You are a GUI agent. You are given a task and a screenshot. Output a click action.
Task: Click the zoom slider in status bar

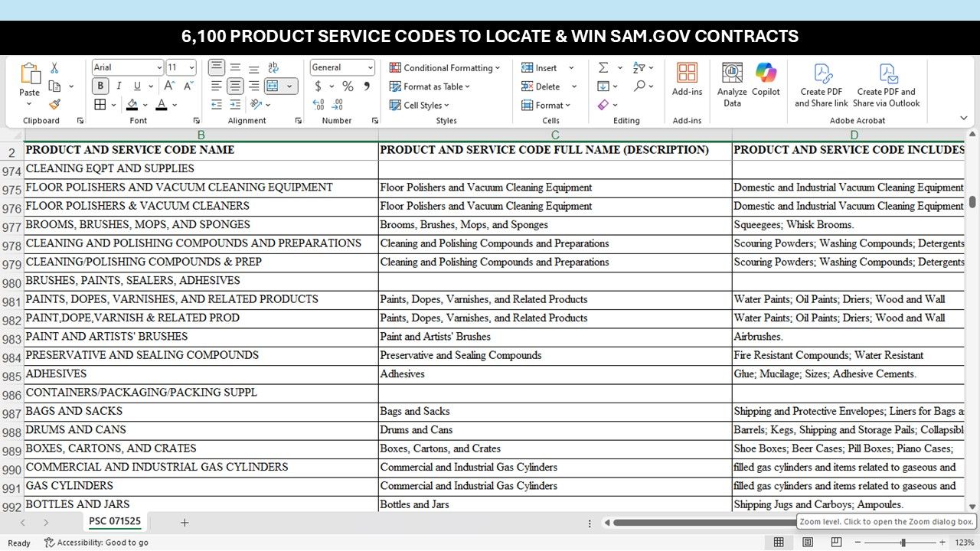click(x=903, y=543)
